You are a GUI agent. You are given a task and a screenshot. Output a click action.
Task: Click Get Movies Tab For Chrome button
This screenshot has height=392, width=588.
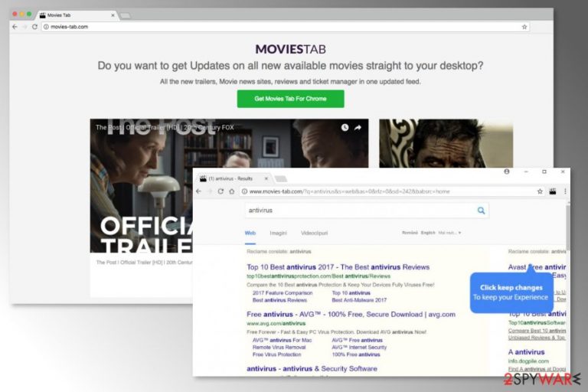coord(290,99)
